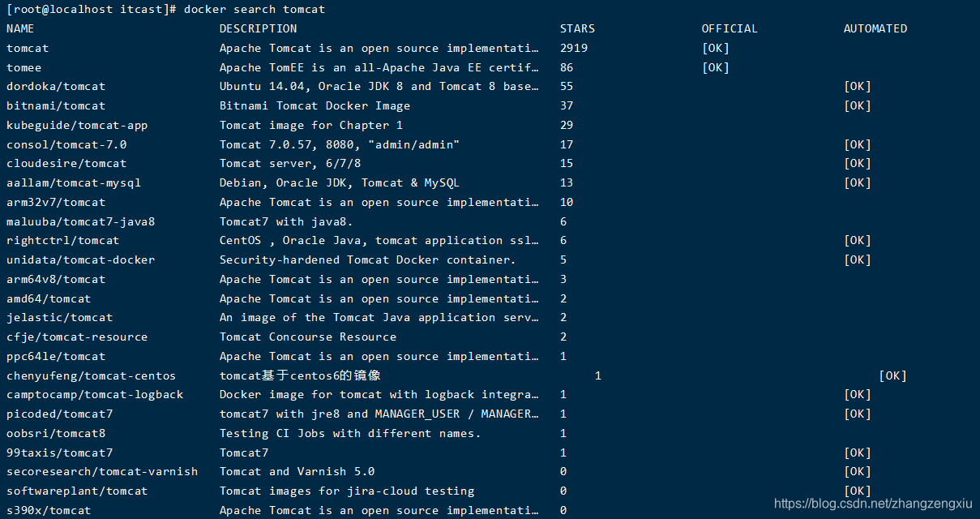The height and width of the screenshot is (519, 980).
Task: Click 'Debian, Oracle JDK, Tomcat & MySQL' description
Action: (340, 182)
